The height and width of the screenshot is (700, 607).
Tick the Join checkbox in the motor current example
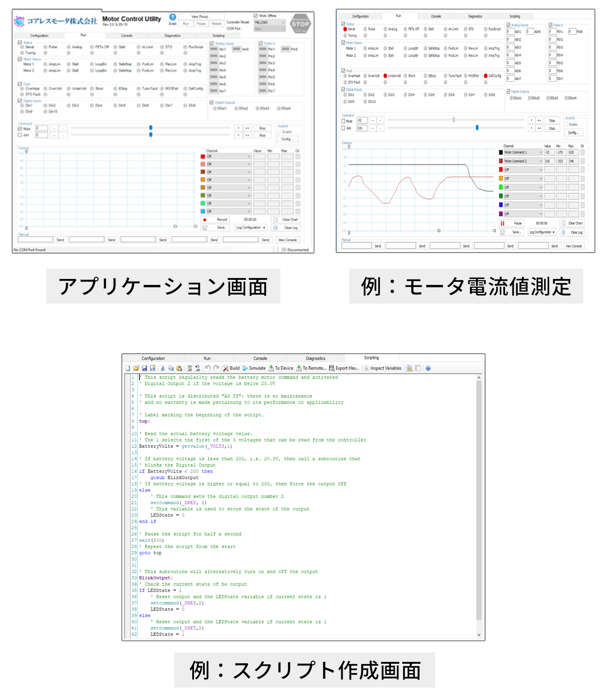click(343, 128)
